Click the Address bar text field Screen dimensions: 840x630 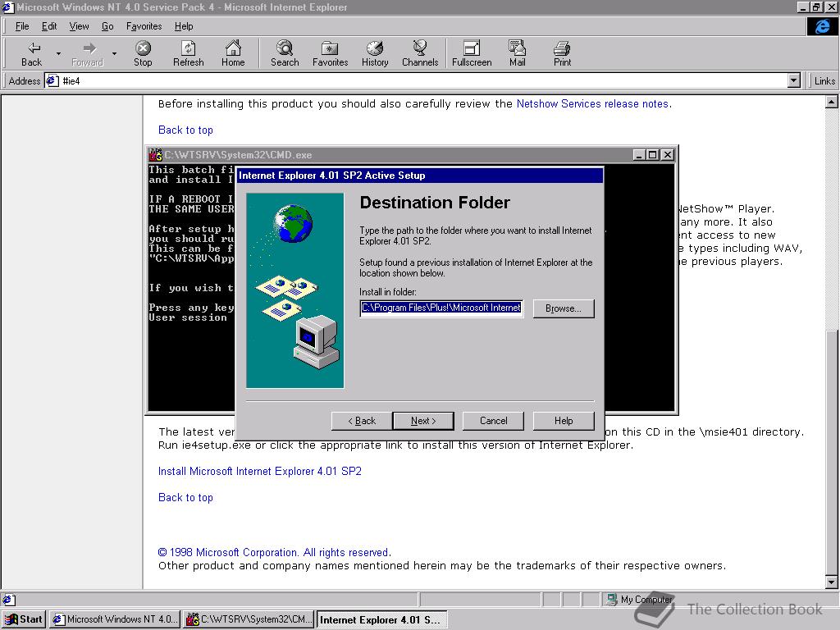[418, 81]
